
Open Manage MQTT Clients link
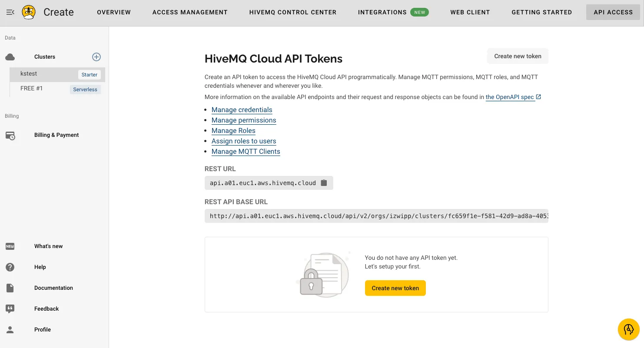246,152
